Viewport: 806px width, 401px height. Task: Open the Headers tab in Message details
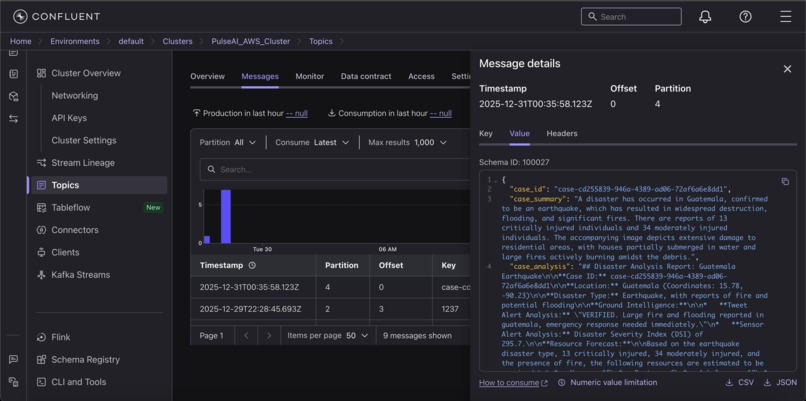(x=562, y=133)
